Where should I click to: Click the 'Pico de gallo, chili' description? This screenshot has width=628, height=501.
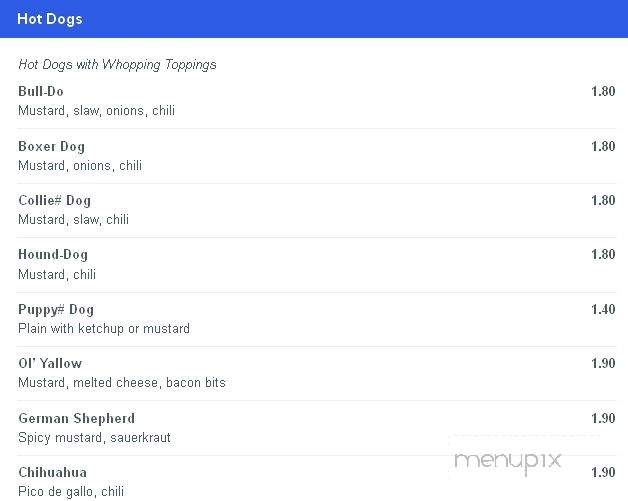pos(71,491)
